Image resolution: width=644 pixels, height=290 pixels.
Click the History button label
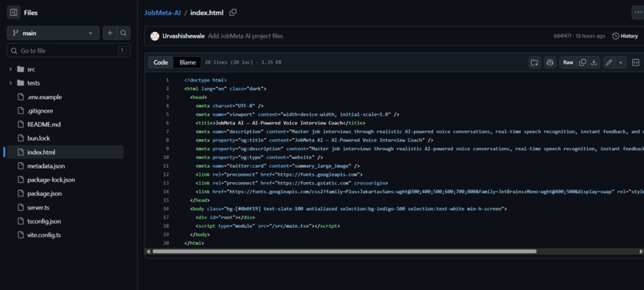tap(629, 36)
